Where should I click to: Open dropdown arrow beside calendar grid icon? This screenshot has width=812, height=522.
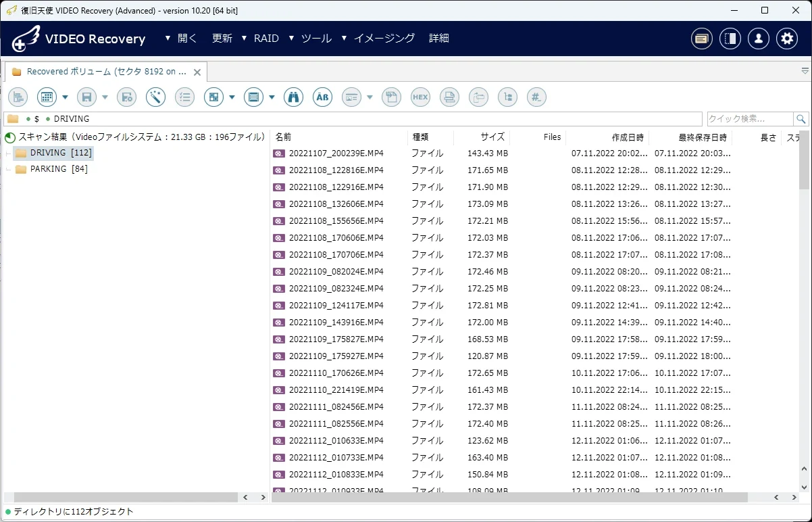(65, 97)
